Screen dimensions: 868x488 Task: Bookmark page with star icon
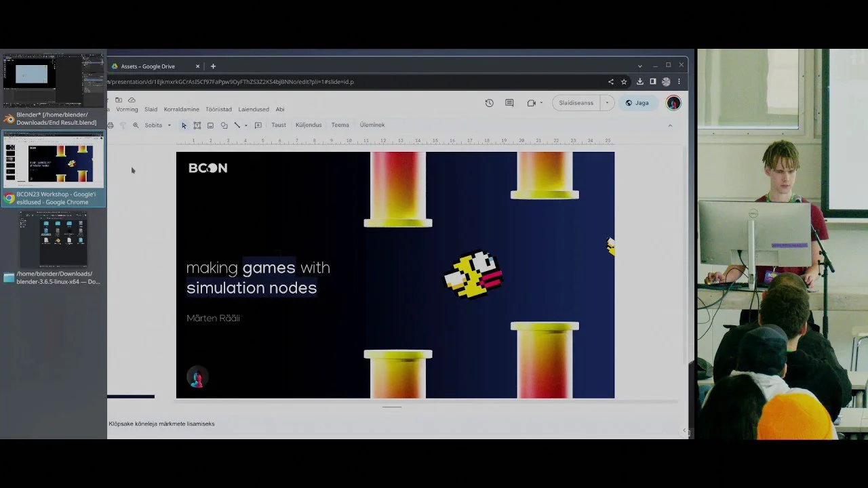click(x=624, y=82)
